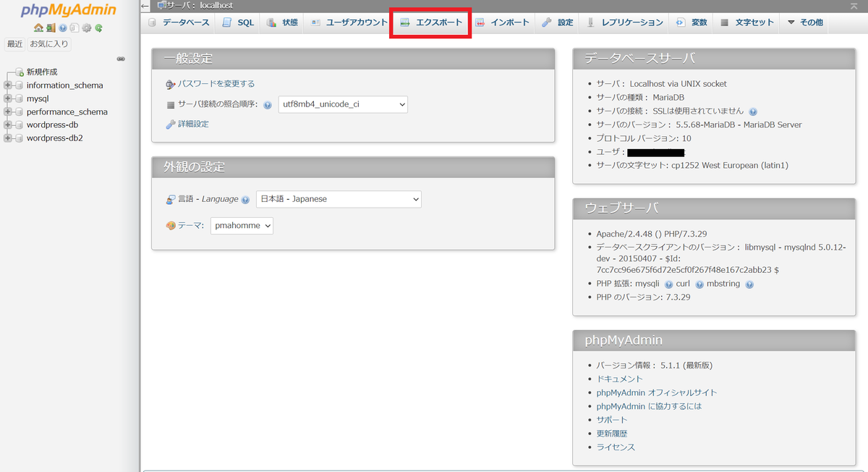Open the 変数 variables tab
This screenshot has height=472, width=868.
[x=692, y=22]
